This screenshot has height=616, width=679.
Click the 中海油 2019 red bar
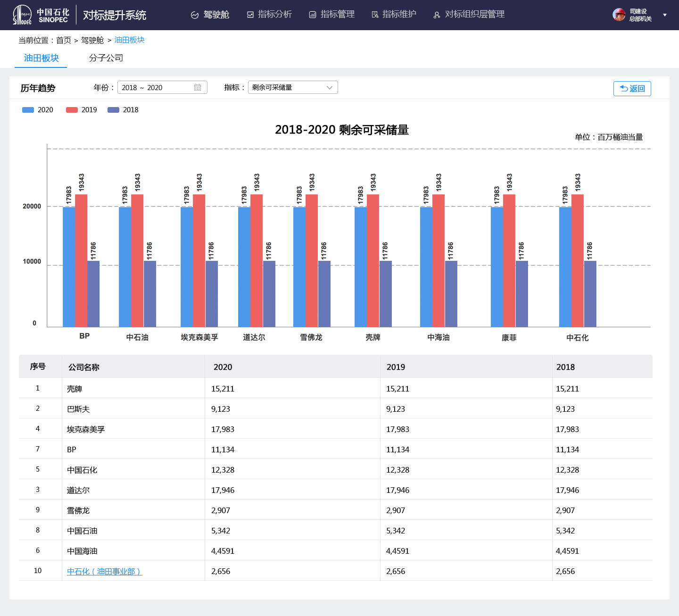coord(439,260)
